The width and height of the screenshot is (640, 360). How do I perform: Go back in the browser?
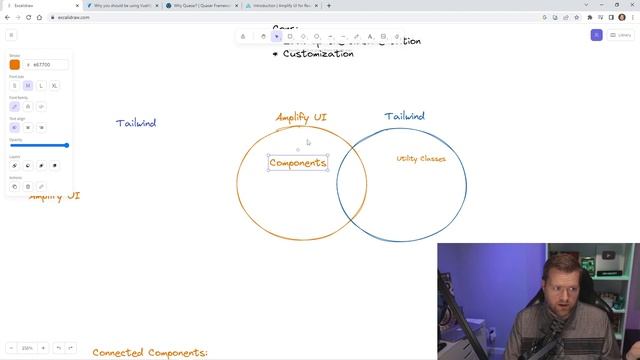click(7, 18)
